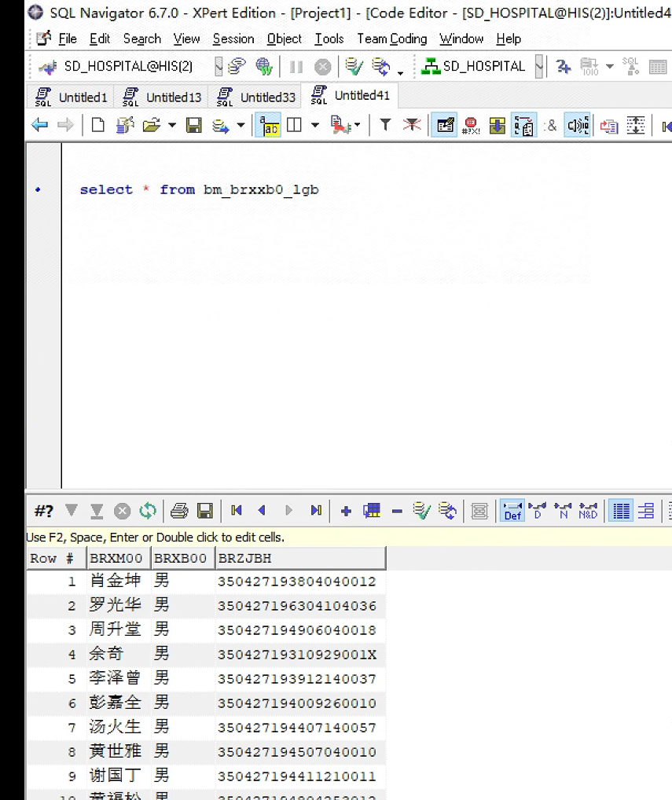Select row number 9 cell
The image size is (672, 800).
[x=56, y=776]
